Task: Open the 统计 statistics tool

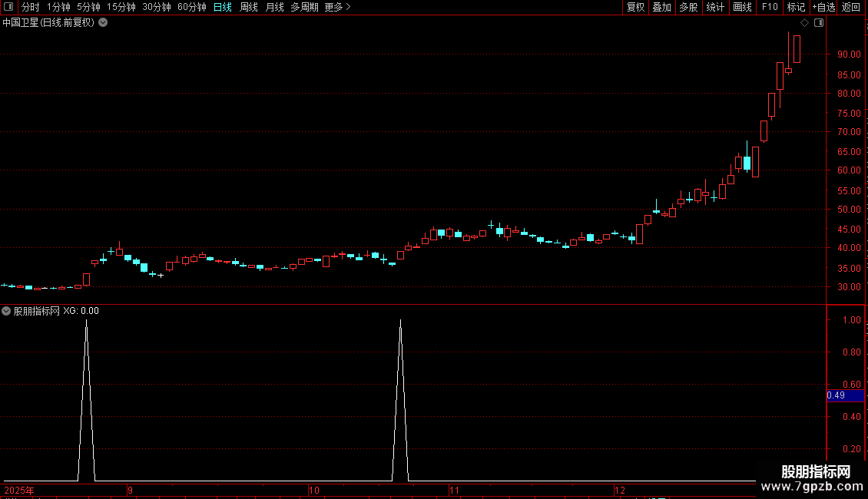Action: [x=715, y=7]
